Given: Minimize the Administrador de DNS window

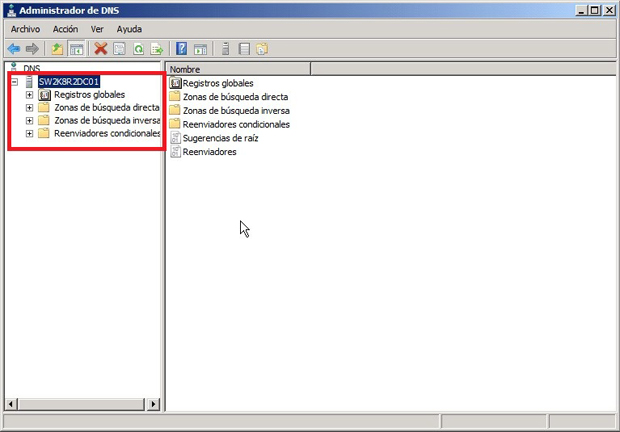Looking at the screenshot, I should [x=581, y=11].
